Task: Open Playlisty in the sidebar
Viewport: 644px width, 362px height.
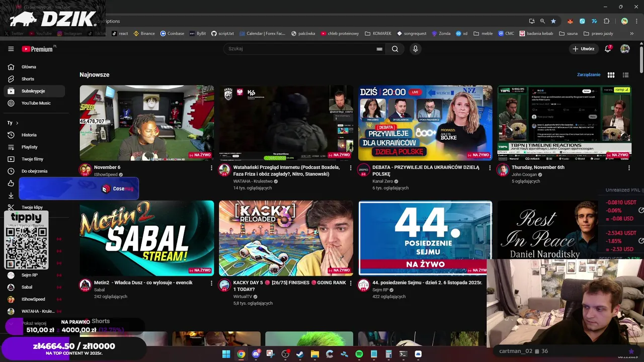Action: point(34,147)
